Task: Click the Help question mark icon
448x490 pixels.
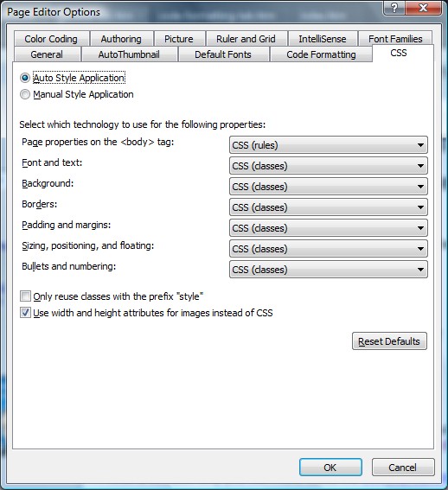Action: click(394, 8)
